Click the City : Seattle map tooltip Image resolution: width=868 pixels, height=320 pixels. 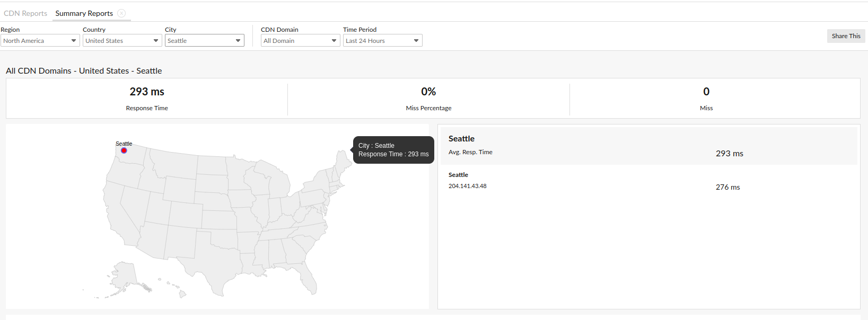click(x=393, y=150)
